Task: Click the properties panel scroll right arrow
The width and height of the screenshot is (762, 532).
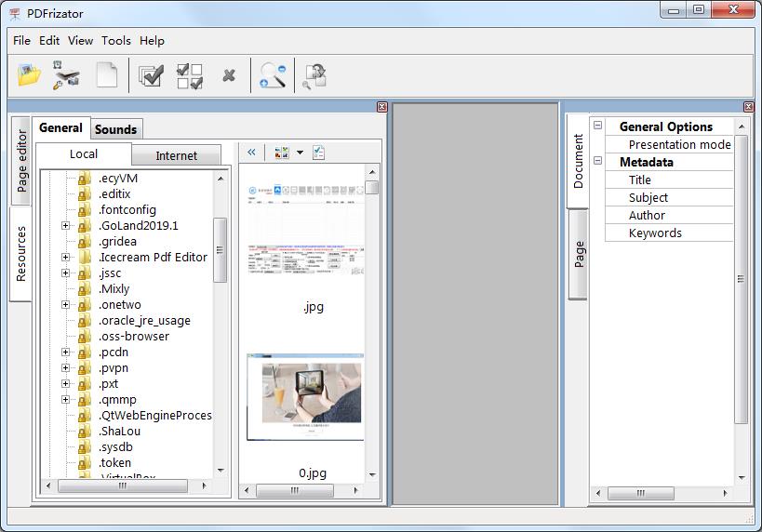Action: [725, 493]
